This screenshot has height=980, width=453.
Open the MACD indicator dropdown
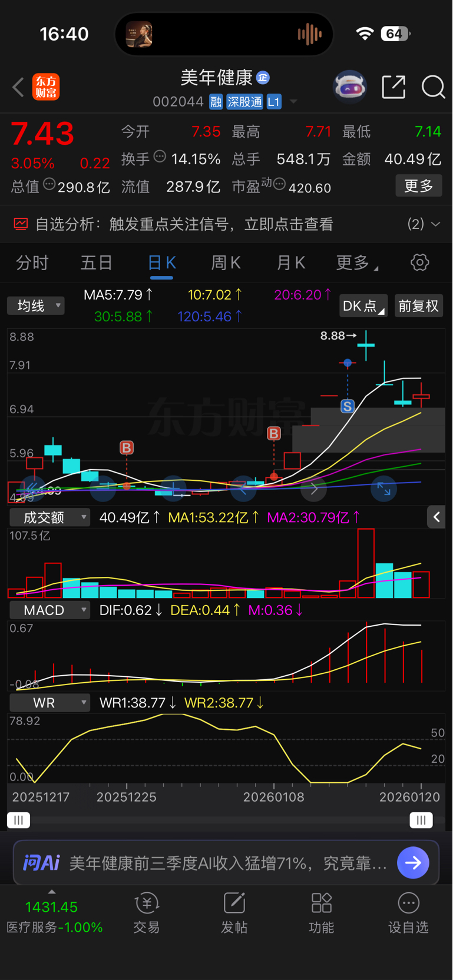tap(50, 610)
